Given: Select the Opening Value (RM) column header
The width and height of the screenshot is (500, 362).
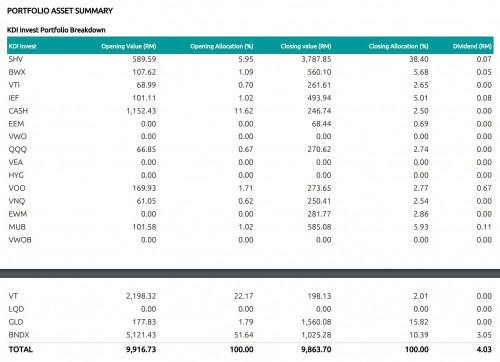Looking at the screenshot, I should (129, 46).
